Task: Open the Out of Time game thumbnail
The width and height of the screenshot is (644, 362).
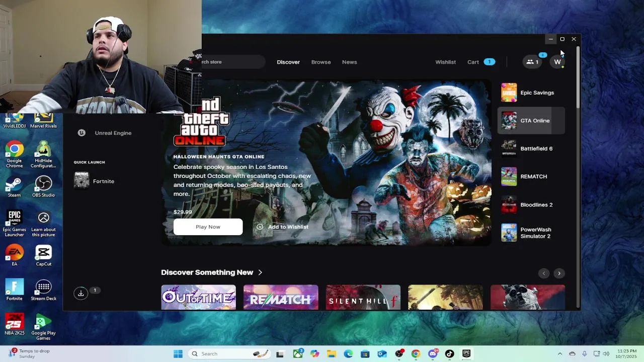Action: point(198,297)
